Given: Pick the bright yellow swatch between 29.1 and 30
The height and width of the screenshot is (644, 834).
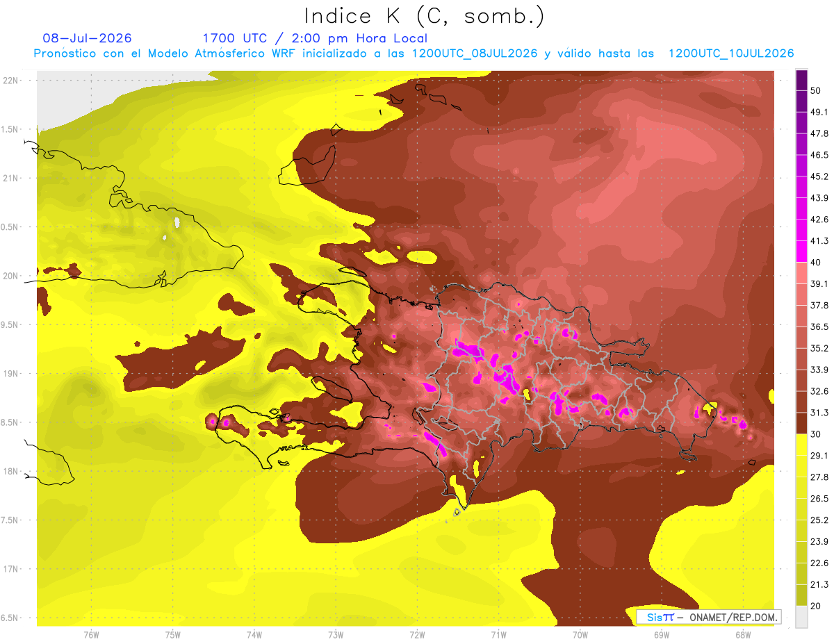Looking at the screenshot, I should tap(802, 445).
